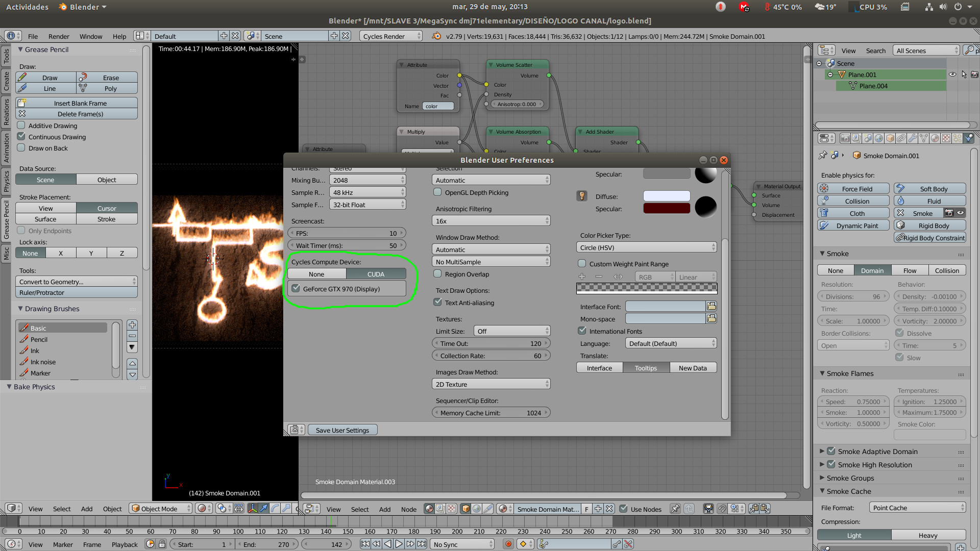Click the timeline record button
This screenshot has width=980, height=551.
coord(508,544)
